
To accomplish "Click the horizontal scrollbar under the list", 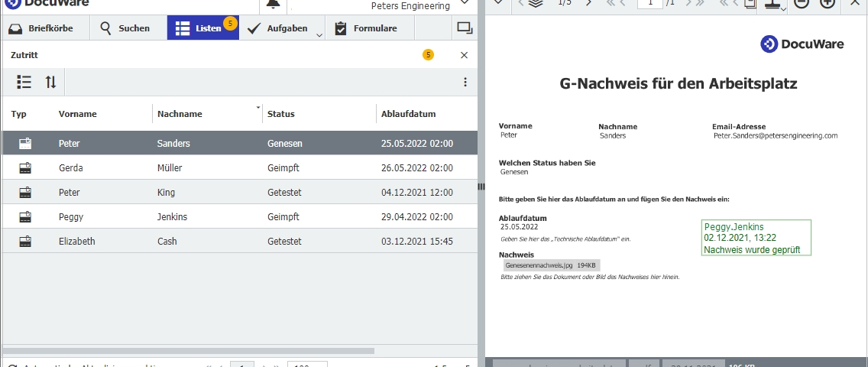I will [189, 351].
